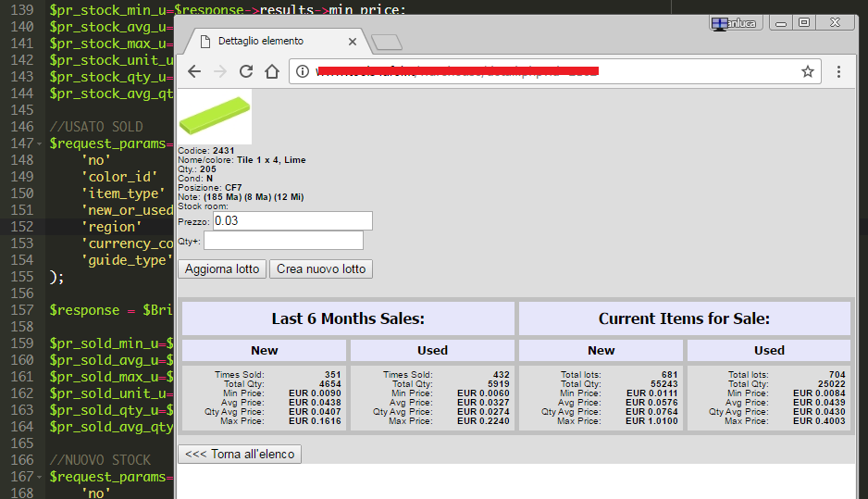Click line number 152 in editor
Viewport: 868px width, 499px height.
tap(22, 227)
